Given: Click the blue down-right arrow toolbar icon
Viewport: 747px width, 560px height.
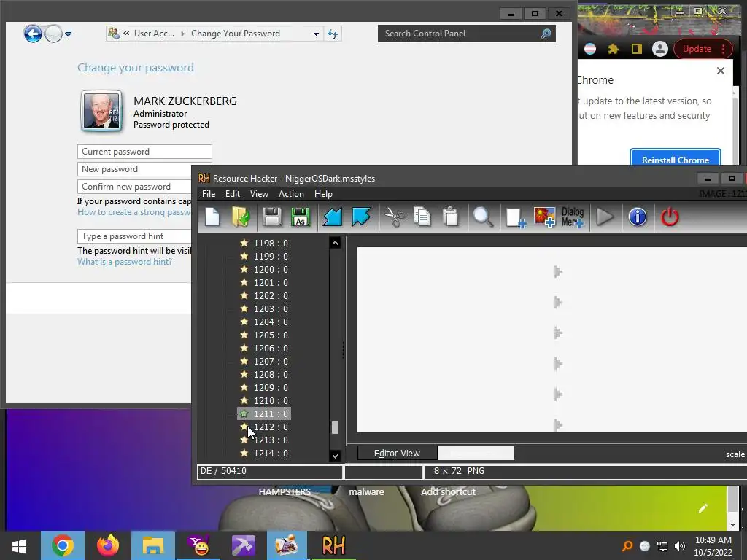Looking at the screenshot, I should 361,217.
